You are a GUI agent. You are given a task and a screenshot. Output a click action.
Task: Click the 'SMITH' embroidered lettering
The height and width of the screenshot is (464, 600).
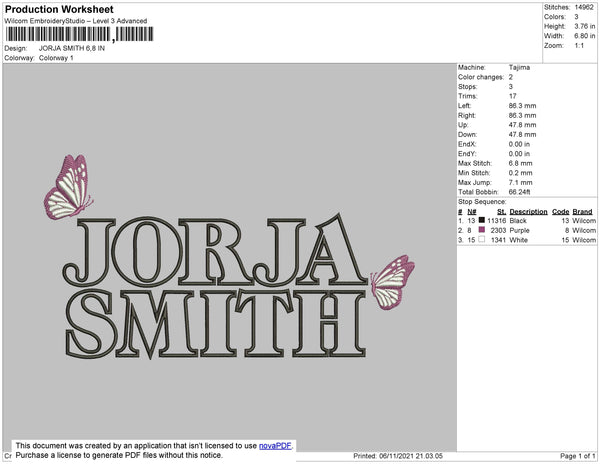215,324
